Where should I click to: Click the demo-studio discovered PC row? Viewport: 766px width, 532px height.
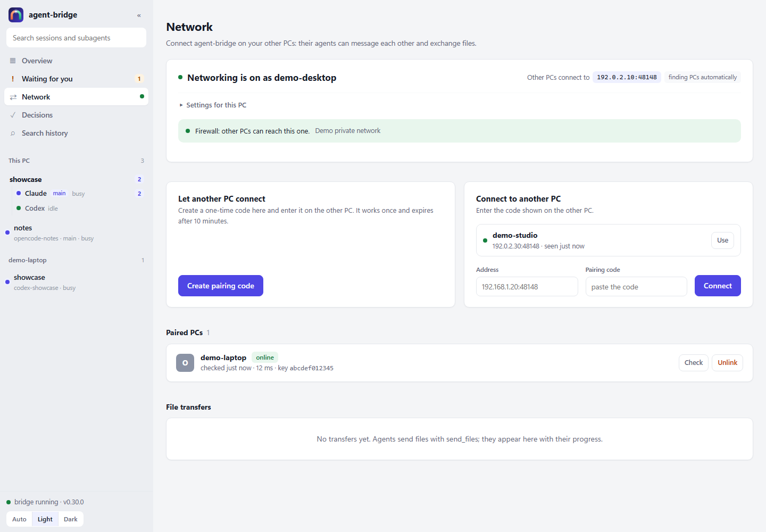(609, 240)
